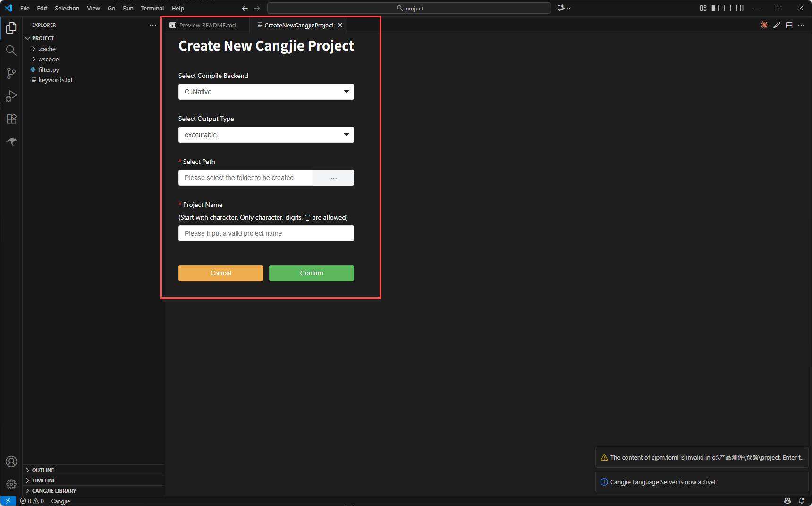Open the Run menu
The width and height of the screenshot is (812, 506).
coord(128,8)
